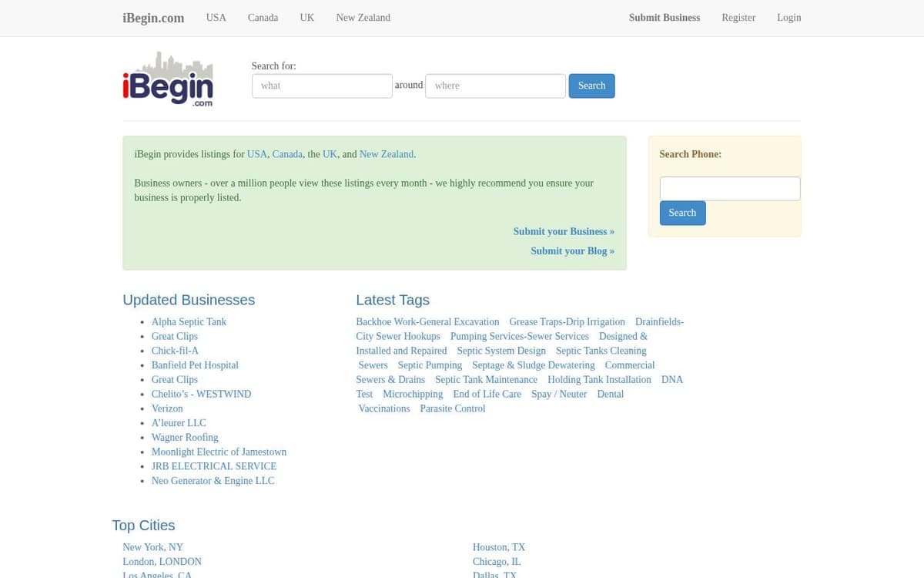Open the Login page
This screenshot has width=924, height=578.
pos(788,18)
